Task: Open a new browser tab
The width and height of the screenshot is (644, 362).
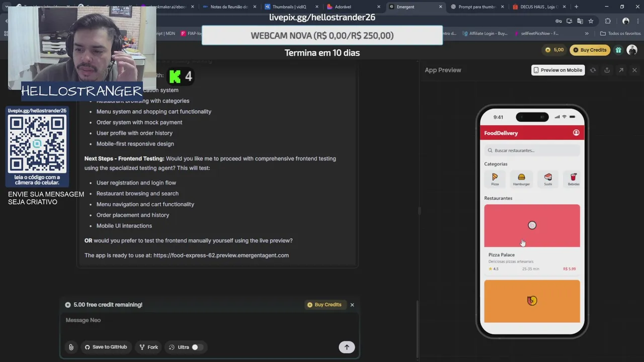Action: coord(577,7)
